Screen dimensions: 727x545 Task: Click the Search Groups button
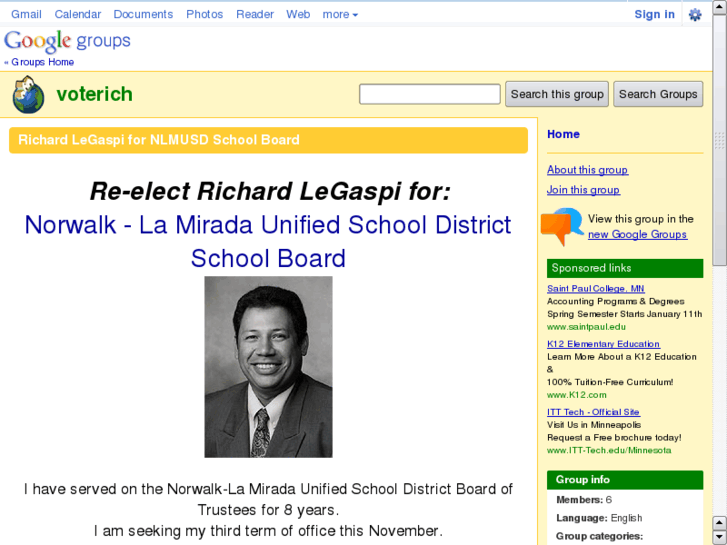click(x=658, y=94)
